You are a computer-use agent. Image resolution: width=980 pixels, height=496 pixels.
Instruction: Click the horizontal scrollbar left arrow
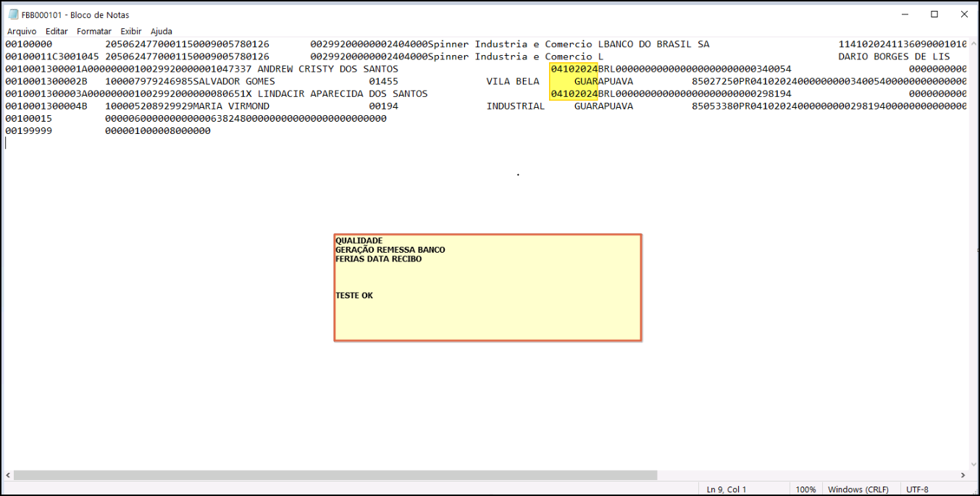pyautogui.click(x=8, y=475)
